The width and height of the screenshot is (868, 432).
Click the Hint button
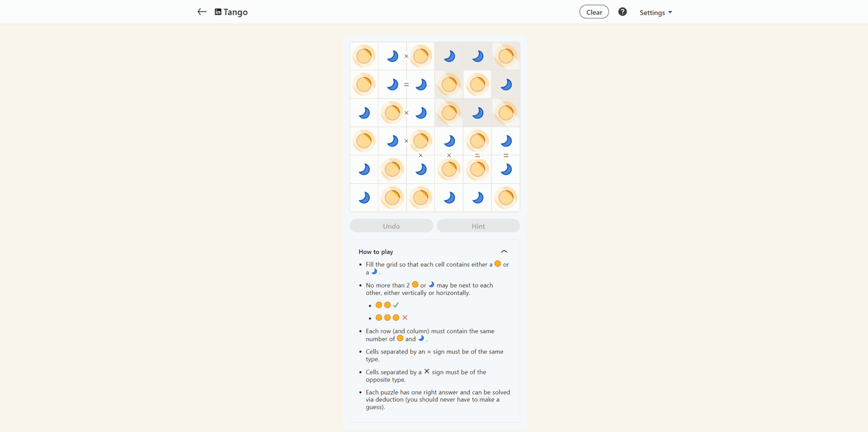[478, 226]
